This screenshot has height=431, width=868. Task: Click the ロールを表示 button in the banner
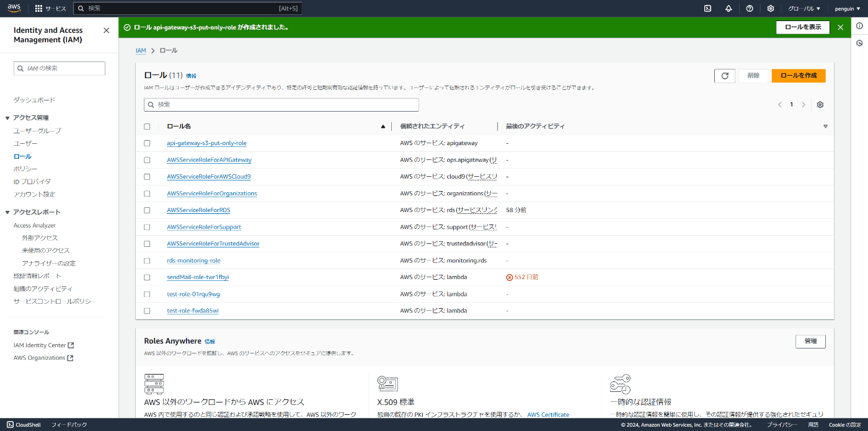pyautogui.click(x=803, y=27)
